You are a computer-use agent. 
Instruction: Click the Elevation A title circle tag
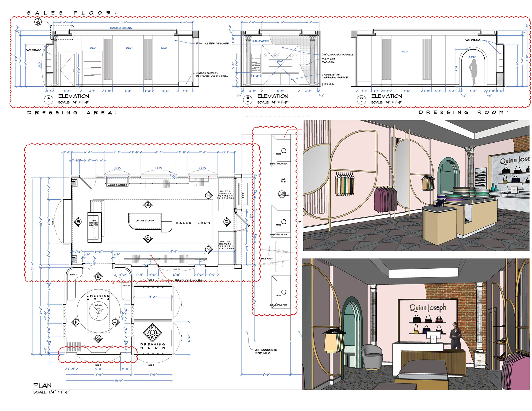(x=49, y=100)
